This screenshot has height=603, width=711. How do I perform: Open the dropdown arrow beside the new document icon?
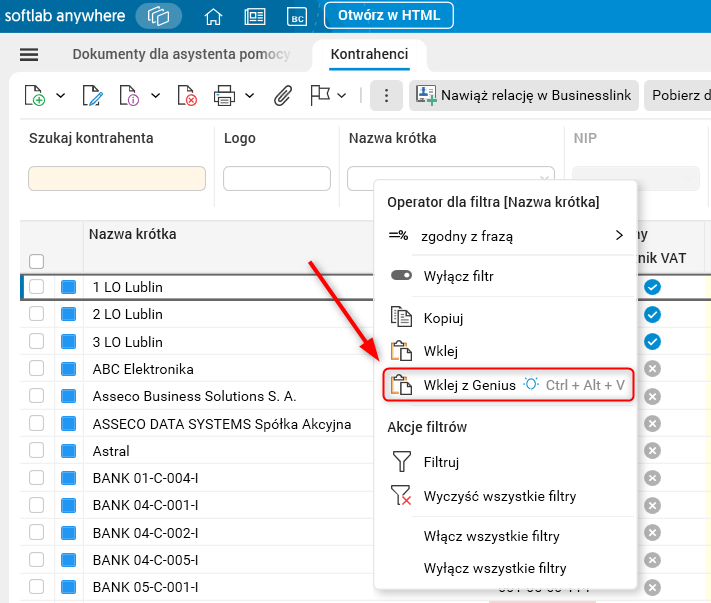[60, 96]
